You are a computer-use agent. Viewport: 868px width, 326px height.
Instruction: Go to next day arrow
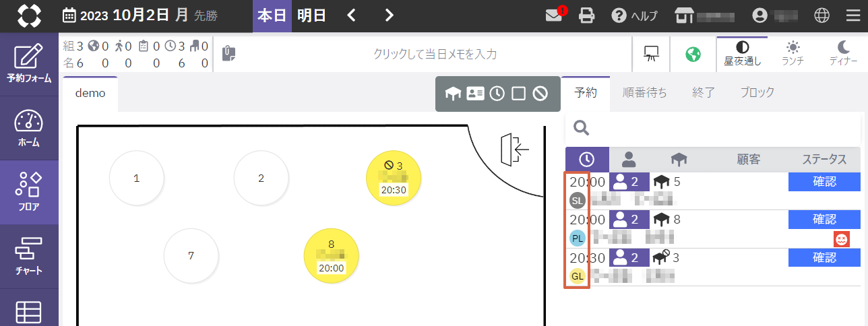pos(389,15)
